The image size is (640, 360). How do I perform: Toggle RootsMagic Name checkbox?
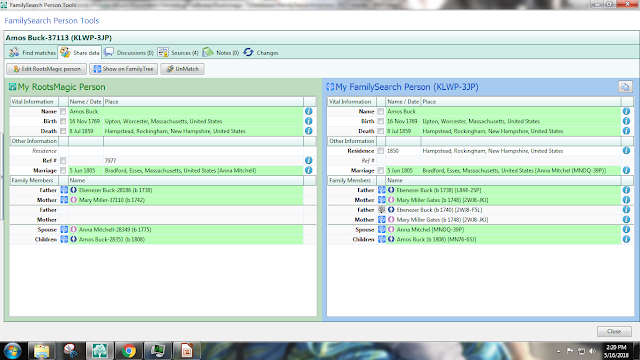click(x=63, y=111)
